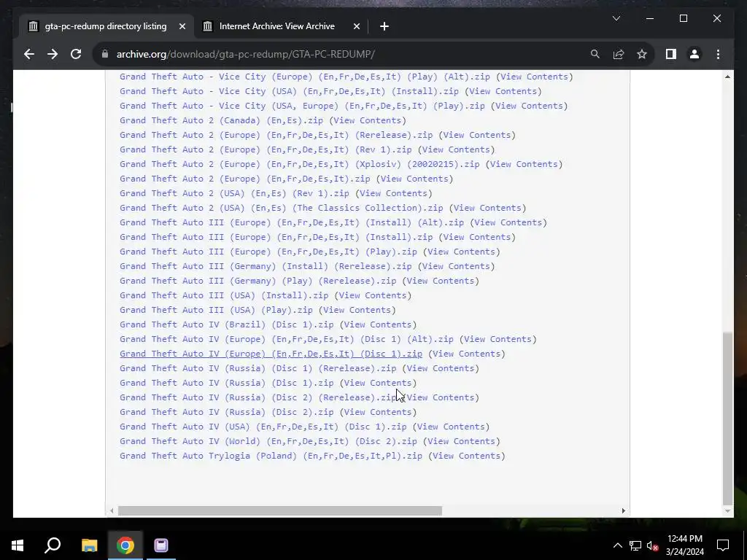Reload the archive.org page
This screenshot has height=560, width=747.
pyautogui.click(x=76, y=54)
